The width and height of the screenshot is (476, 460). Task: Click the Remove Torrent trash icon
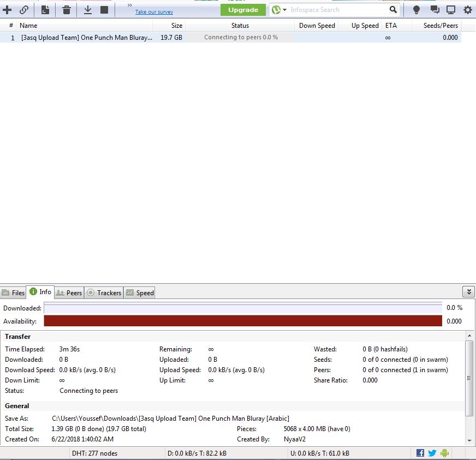[67, 10]
